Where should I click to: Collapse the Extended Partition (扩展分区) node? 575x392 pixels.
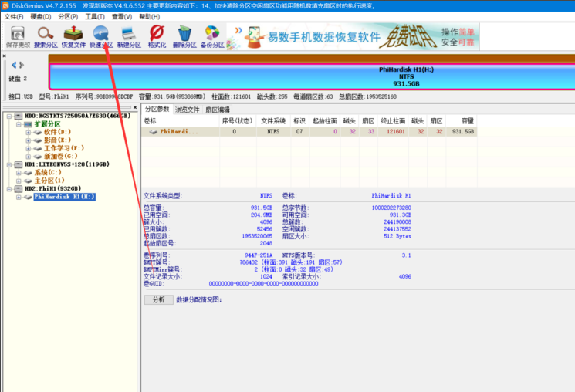pyautogui.click(x=19, y=124)
